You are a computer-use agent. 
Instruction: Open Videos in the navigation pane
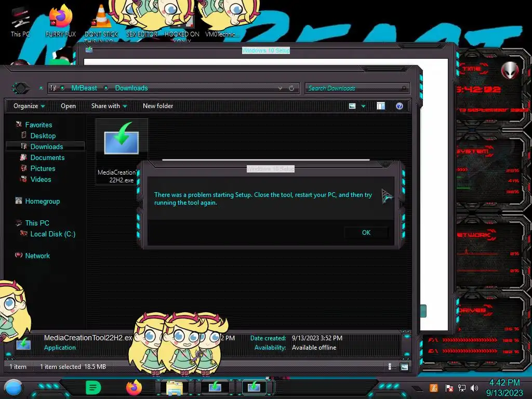pyautogui.click(x=41, y=179)
